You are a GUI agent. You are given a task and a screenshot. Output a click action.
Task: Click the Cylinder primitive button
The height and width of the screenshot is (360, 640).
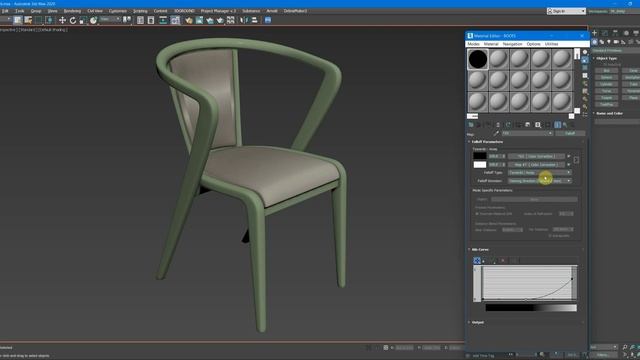[607, 84]
